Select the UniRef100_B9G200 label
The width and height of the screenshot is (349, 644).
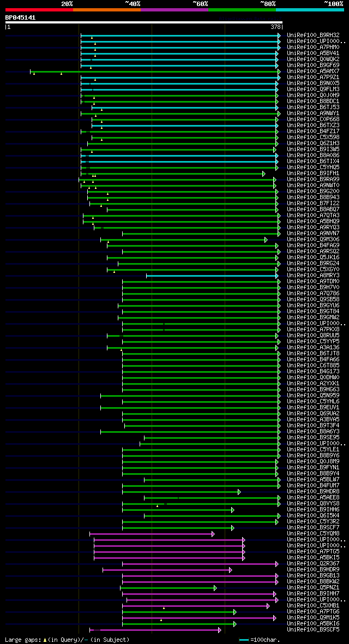pos(313,192)
